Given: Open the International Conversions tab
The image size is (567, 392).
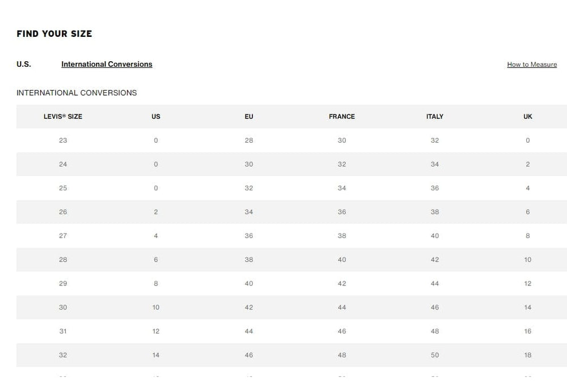Looking at the screenshot, I should click(x=107, y=64).
